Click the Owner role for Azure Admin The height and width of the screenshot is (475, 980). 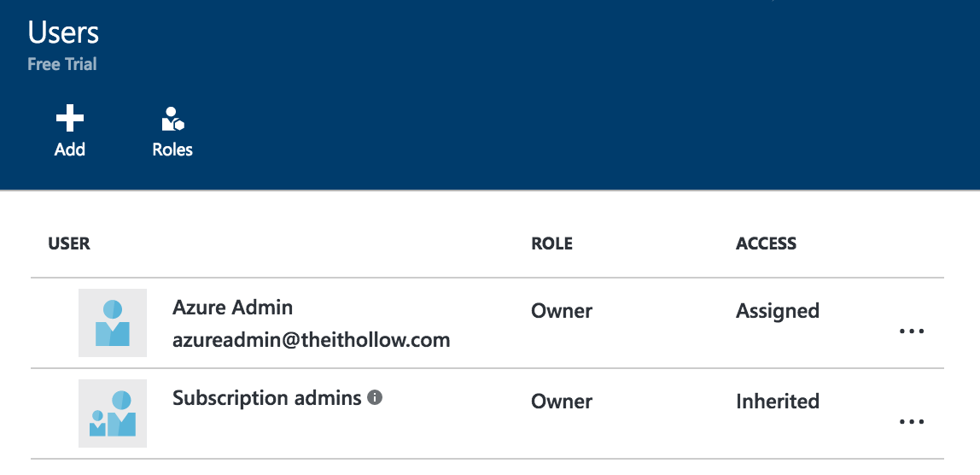coord(562,311)
